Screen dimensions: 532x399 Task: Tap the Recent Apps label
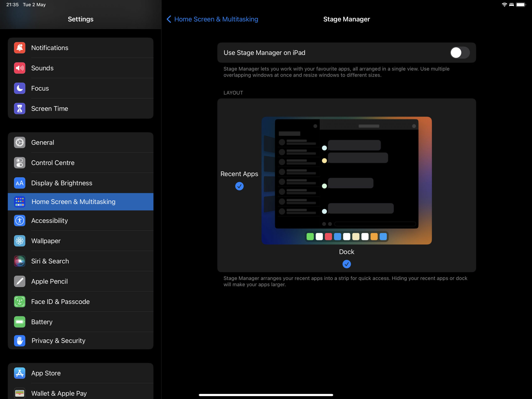239,174
